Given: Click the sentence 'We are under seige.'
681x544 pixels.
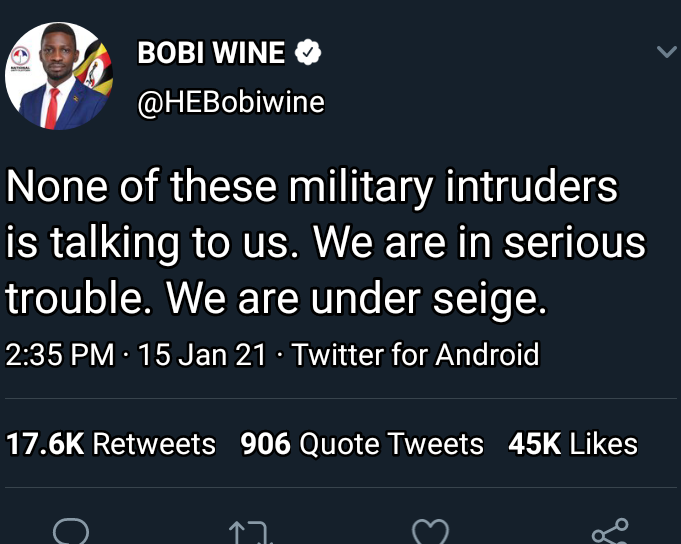Looking at the screenshot, I should (x=356, y=298).
